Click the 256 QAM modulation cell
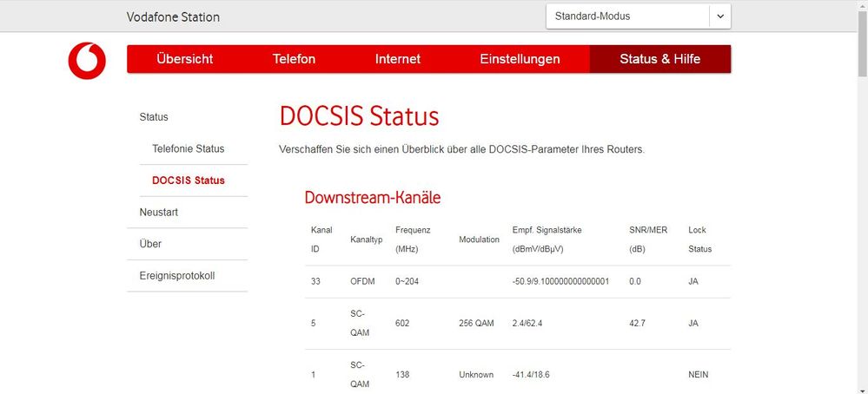The height and width of the screenshot is (394, 868). click(476, 323)
